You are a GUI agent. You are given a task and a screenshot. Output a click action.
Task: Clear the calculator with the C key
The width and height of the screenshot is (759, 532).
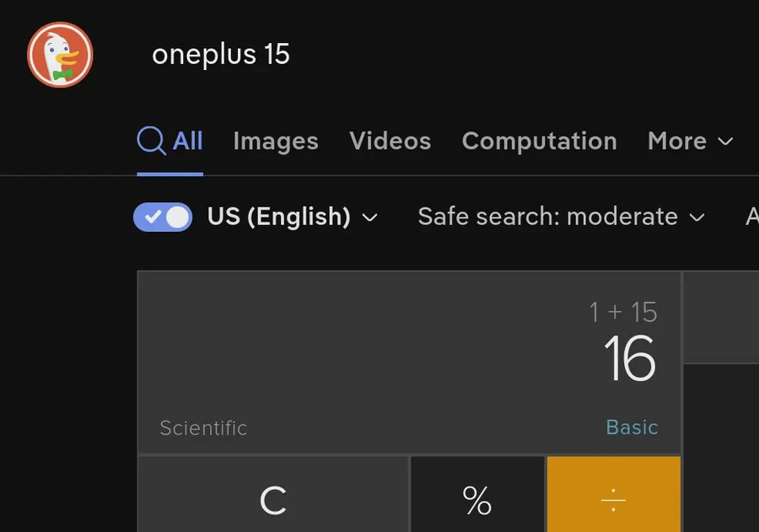click(x=273, y=501)
